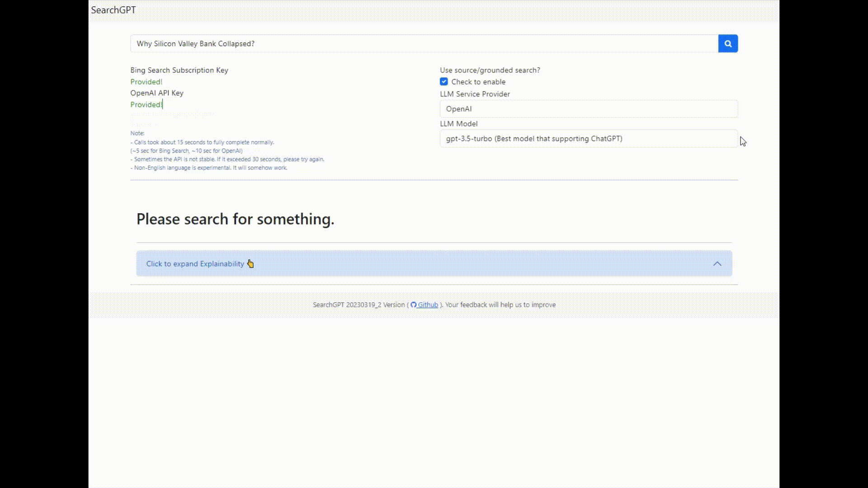This screenshot has height=488, width=868.
Task: Click 'Provided!' under Bing Search Subscription Key
Action: click(x=146, y=82)
